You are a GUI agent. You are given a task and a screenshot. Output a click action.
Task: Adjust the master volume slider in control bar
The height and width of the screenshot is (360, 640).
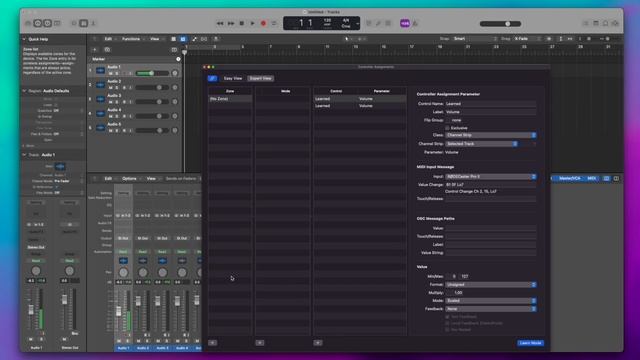coord(500,24)
